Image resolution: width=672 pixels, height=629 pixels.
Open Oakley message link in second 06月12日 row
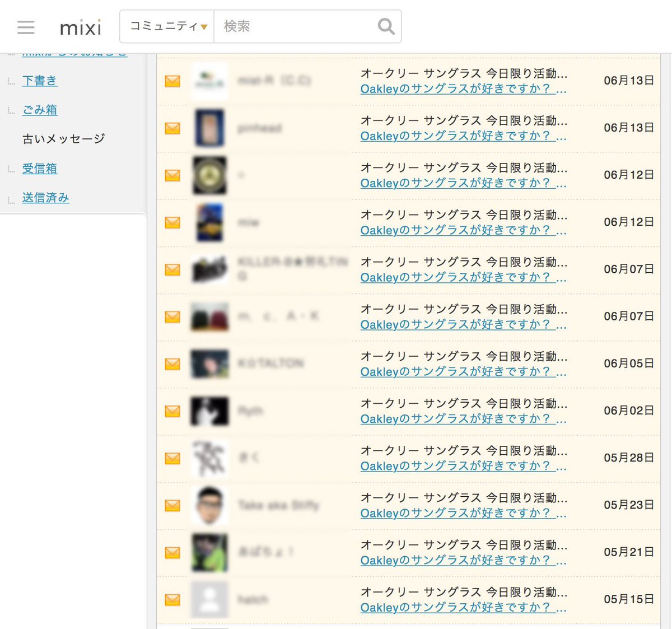pyautogui.click(x=463, y=230)
